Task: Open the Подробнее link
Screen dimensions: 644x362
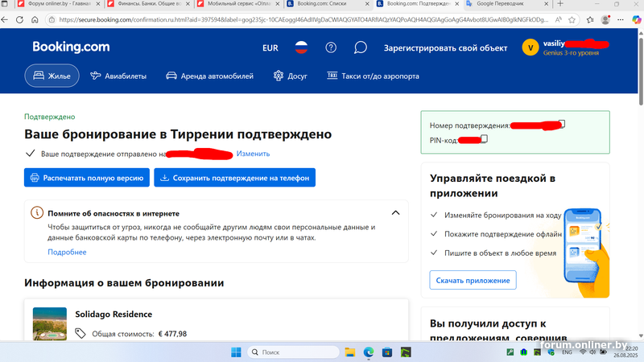Action: coord(67,252)
